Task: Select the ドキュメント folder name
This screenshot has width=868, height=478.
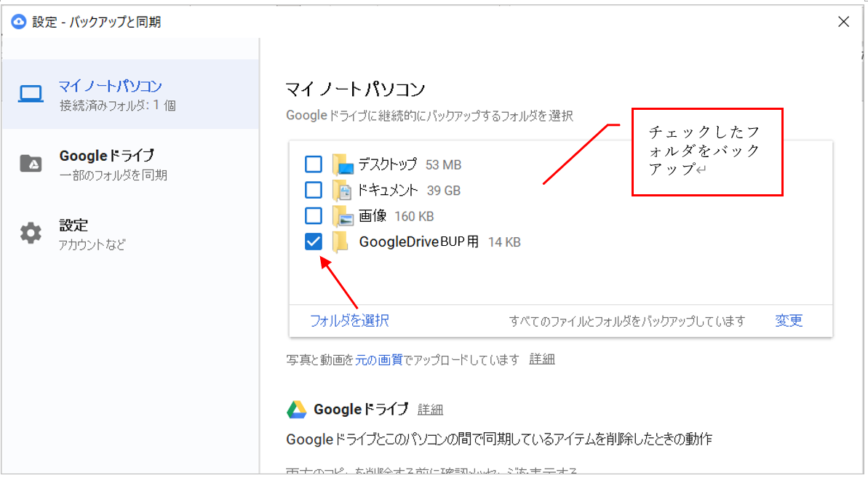Action: 388,191
